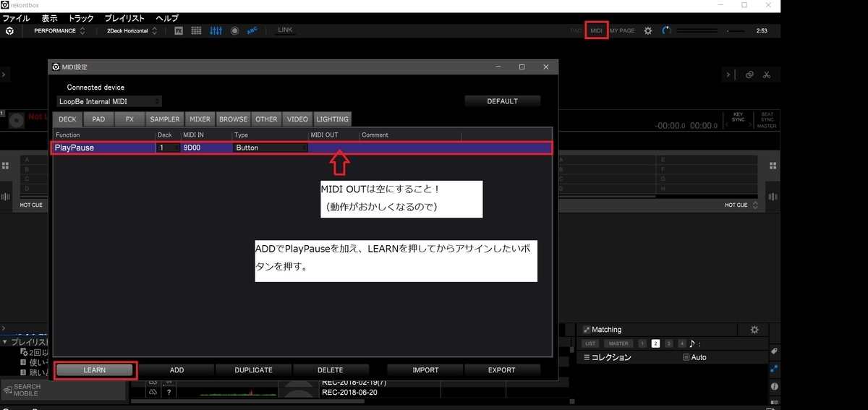Viewport: 868px width, 410px height.
Task: Click the link chain icon beside the scissors
Action: [x=749, y=74]
